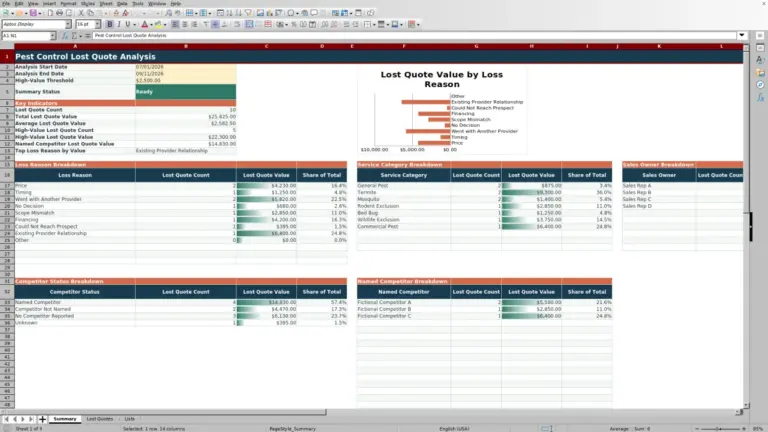Click the Align Left icon
This screenshot has height=432, width=768.
[x=175, y=24]
